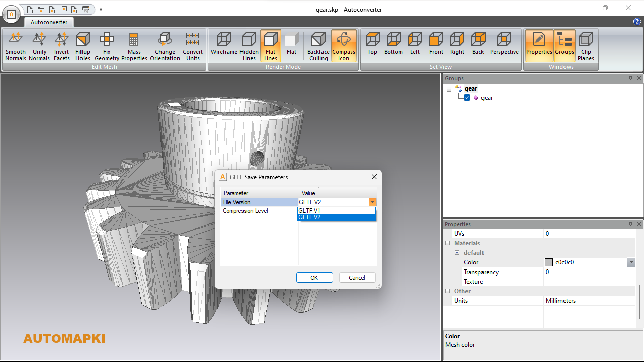Collapse the Materials section

point(448,243)
